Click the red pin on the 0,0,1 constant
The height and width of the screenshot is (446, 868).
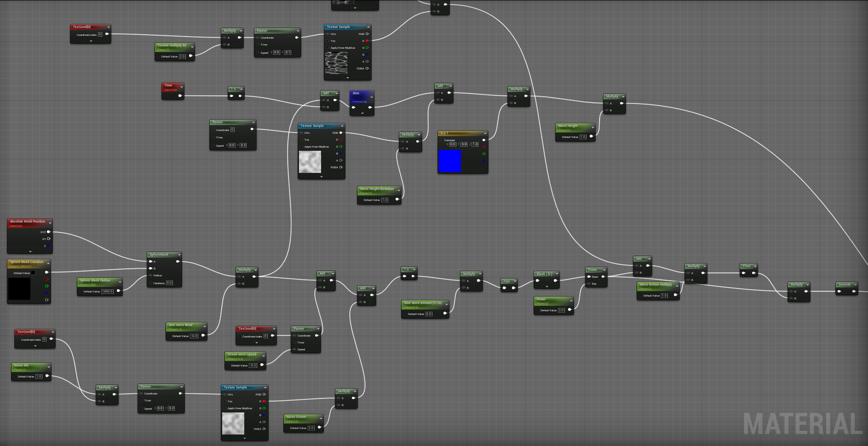click(x=484, y=147)
